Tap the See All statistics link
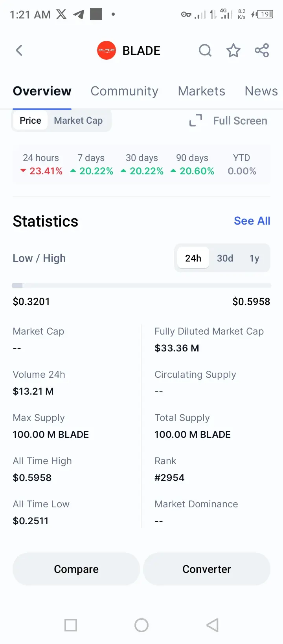This screenshot has height=644, width=283. 252,221
